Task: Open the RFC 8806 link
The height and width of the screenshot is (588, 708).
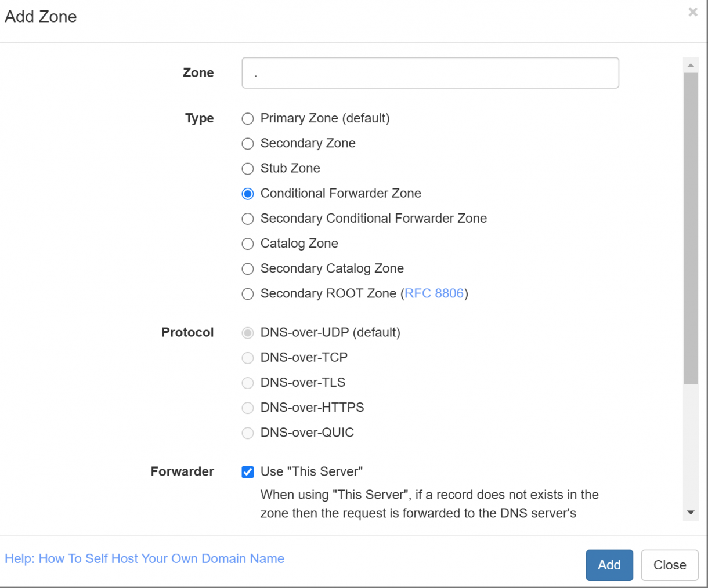Action: (434, 294)
